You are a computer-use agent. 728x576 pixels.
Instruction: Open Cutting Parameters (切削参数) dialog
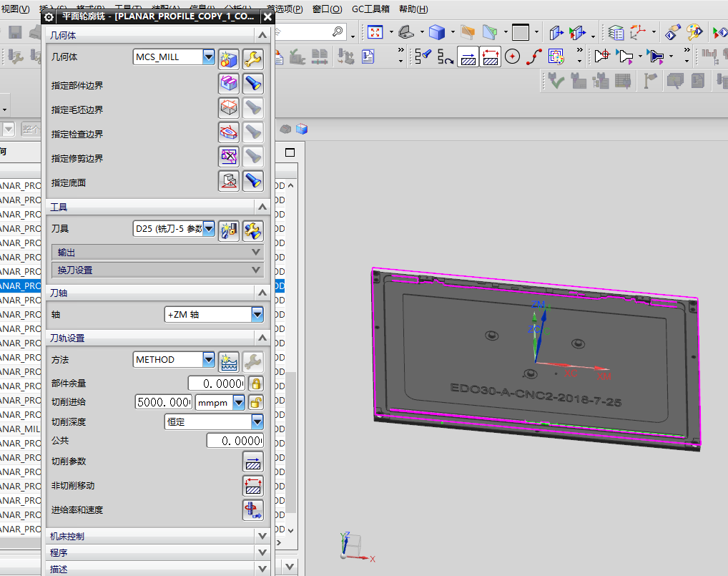253,462
